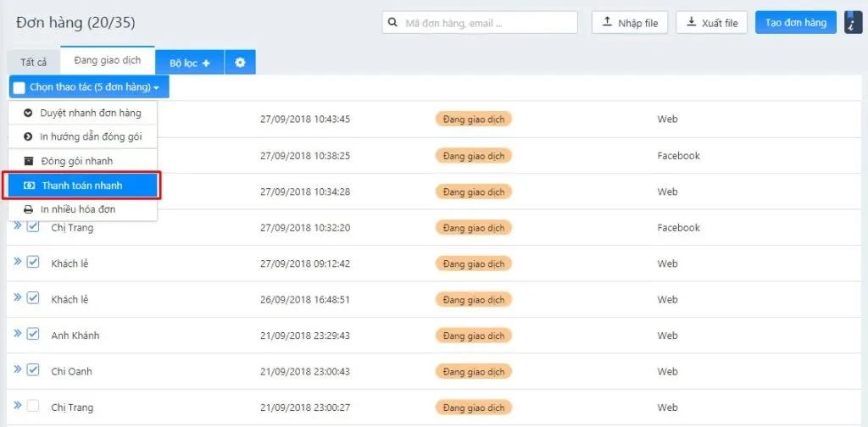Uncheck Khách lẻ order at 09:12:42
Screen dimensions: 868x427
[x=33, y=262]
